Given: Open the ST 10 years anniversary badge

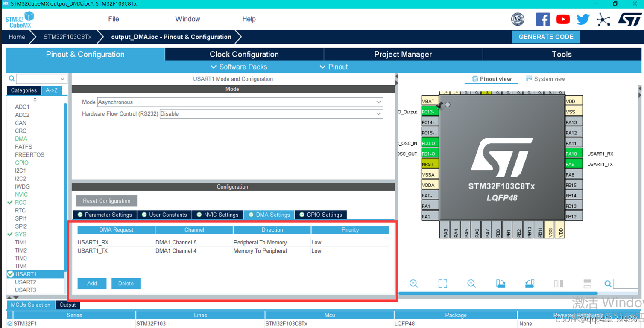Looking at the screenshot, I should point(518,19).
